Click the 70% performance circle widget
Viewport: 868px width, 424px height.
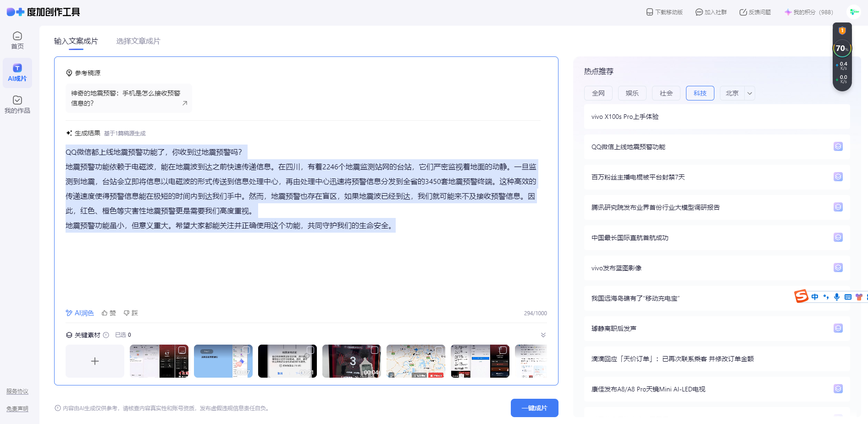pos(842,48)
